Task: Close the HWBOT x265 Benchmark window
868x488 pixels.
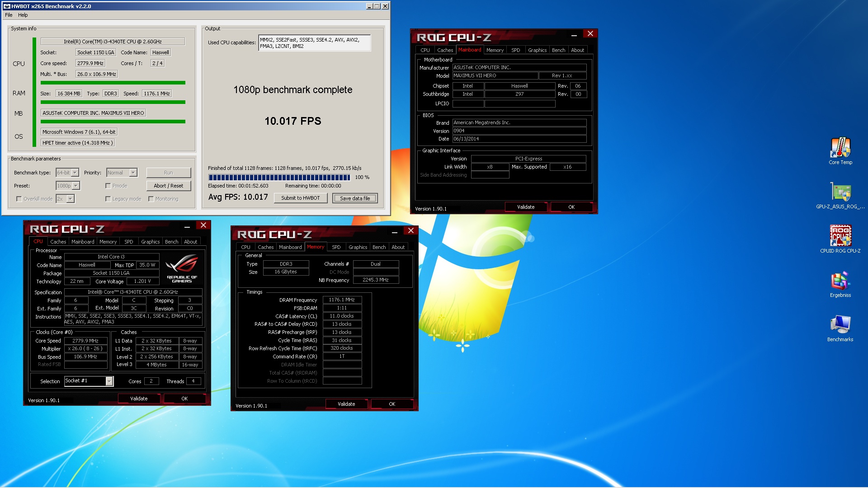Action: [x=385, y=6]
